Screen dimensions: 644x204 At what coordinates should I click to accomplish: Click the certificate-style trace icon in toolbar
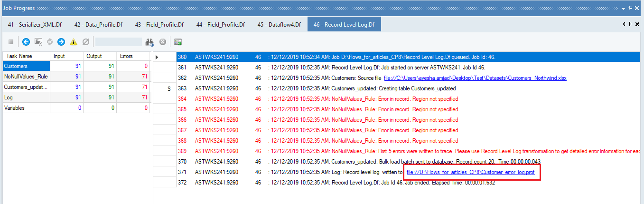(x=38, y=42)
